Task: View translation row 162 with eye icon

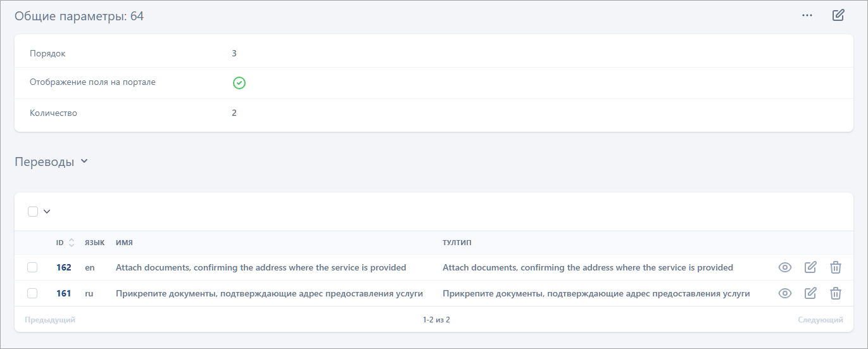Action: click(x=785, y=267)
